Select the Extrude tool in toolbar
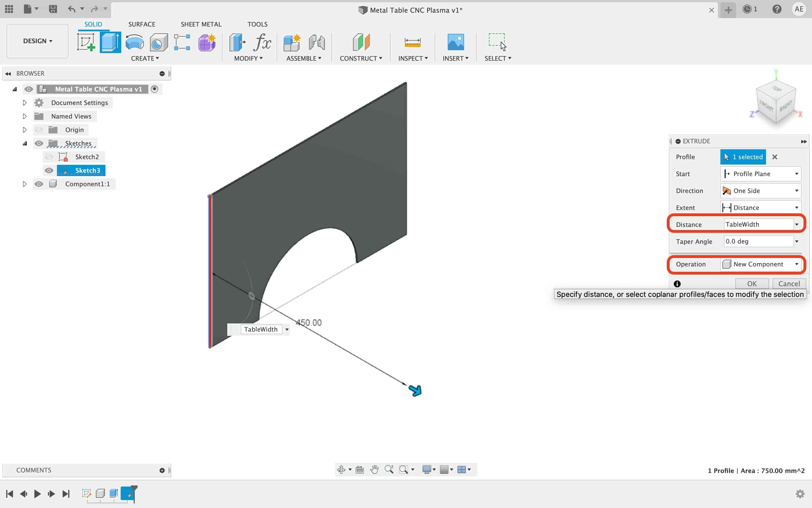Viewport: 812px width, 508px height. click(111, 42)
